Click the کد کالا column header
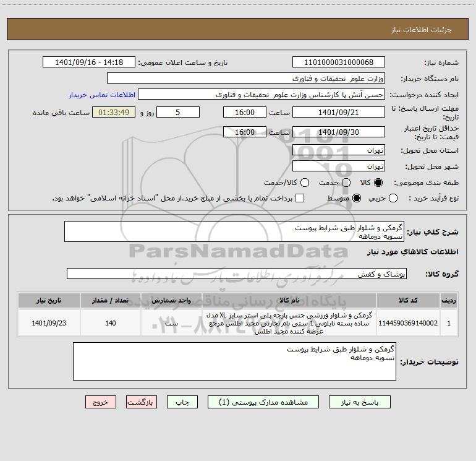This screenshot has width=476, height=461. click(408, 300)
